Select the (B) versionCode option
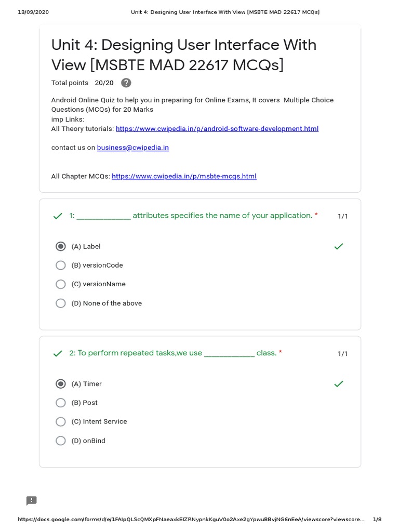The width and height of the screenshot is (399, 532). tap(61, 265)
